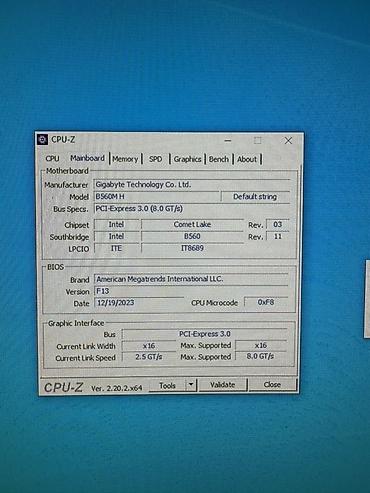
Task: Click the Close button at bottom
Action: pyautogui.click(x=272, y=384)
